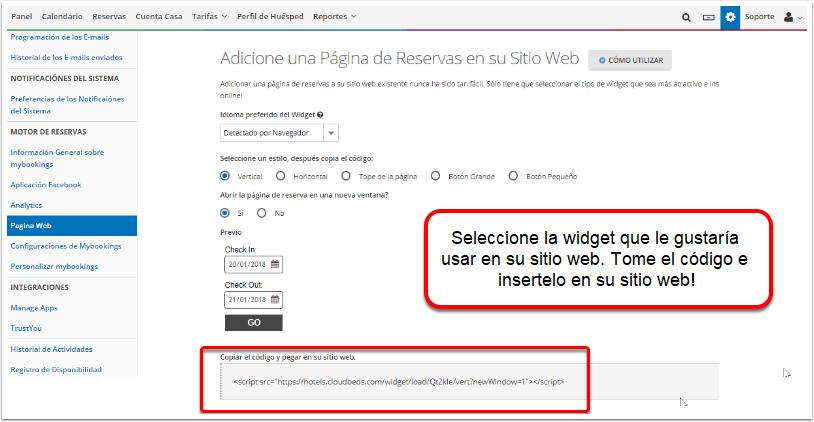The width and height of the screenshot is (814, 422).
Task: Click the Check In date field
Action: pos(253,264)
